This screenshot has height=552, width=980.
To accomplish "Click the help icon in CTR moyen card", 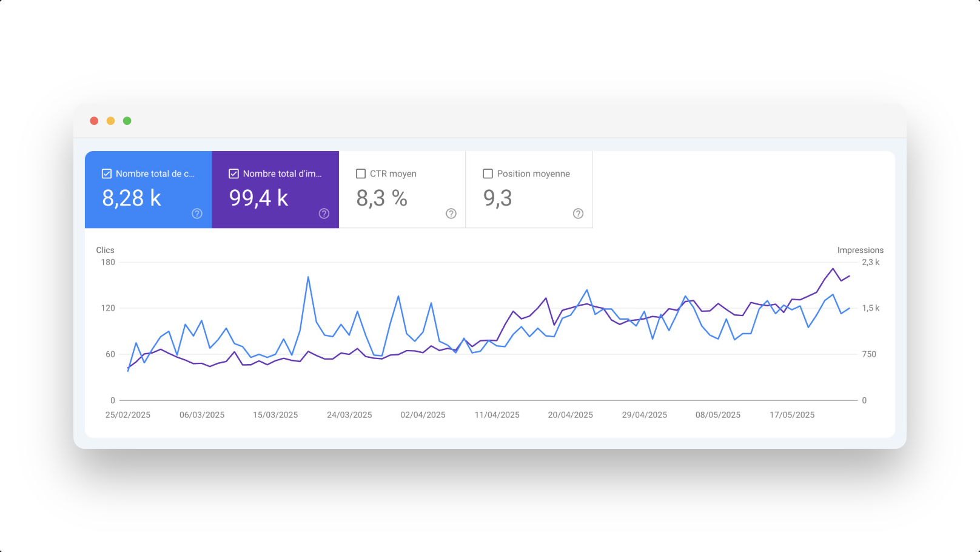I will 451,214.
